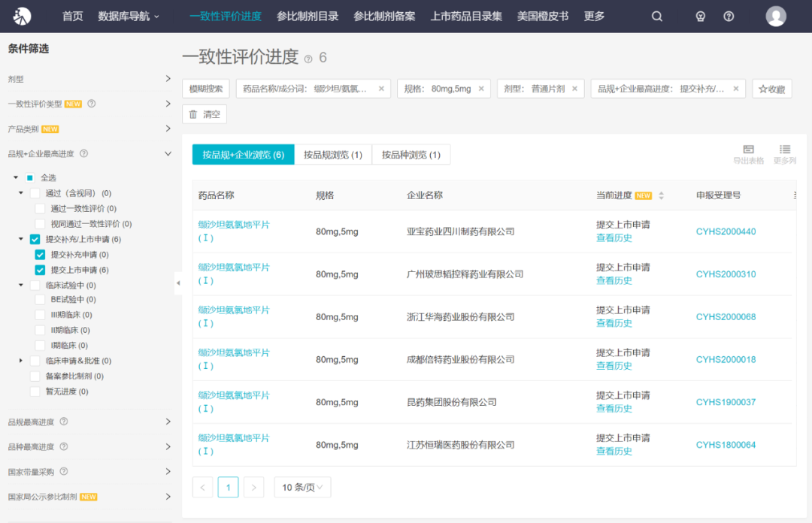Open drug name link in 昆药集团 row
Image resolution: width=812 pixels, height=523 pixels.
[x=234, y=402]
